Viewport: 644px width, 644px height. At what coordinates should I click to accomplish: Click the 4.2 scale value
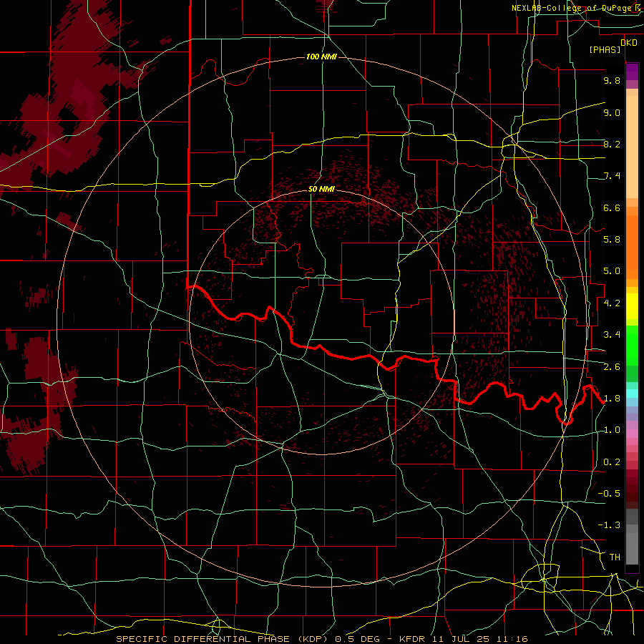tap(612, 303)
